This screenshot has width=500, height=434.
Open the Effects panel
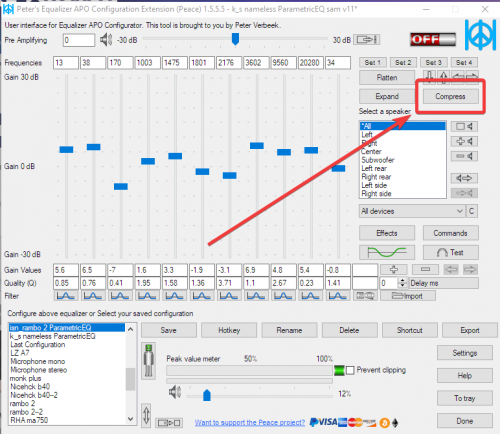click(387, 233)
